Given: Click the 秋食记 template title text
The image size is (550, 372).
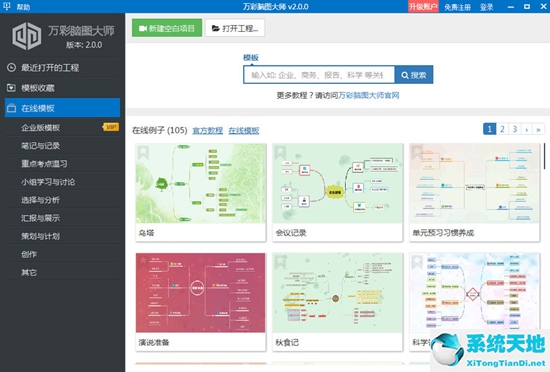Looking at the screenshot, I should (x=287, y=342).
